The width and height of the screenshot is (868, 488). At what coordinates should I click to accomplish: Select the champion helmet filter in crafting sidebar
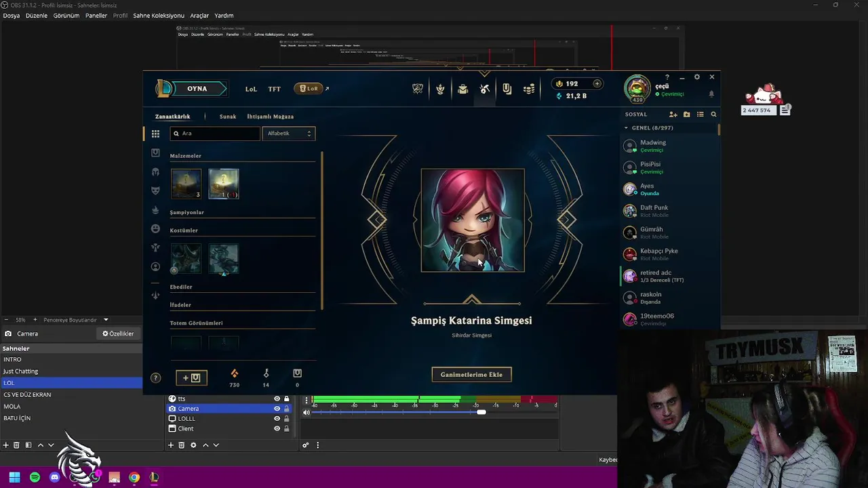(155, 171)
